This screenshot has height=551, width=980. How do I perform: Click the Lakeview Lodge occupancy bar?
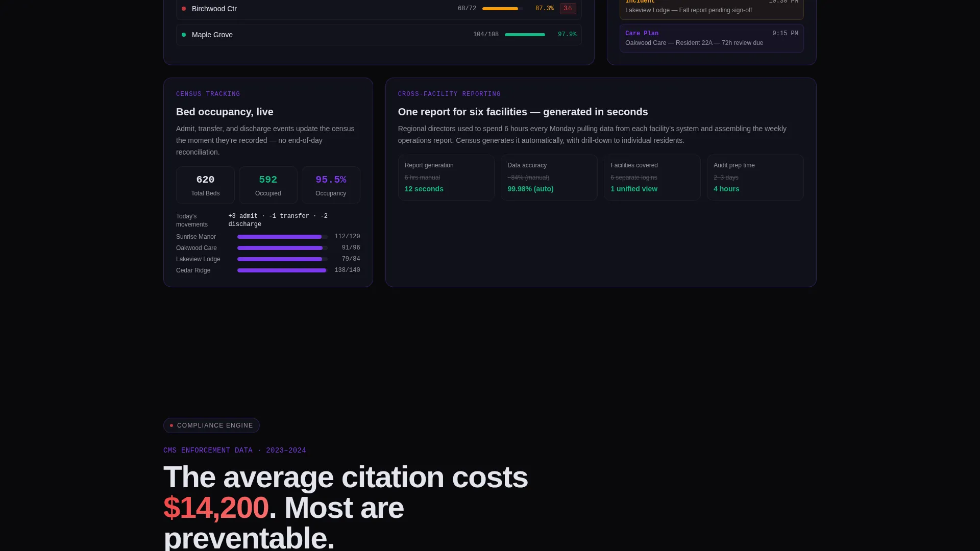pos(282,259)
